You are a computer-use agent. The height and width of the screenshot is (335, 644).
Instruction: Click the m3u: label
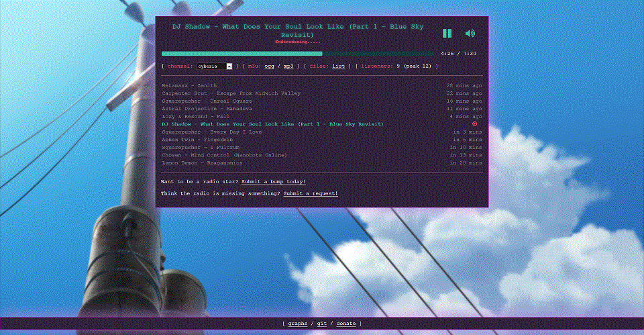[x=255, y=66]
